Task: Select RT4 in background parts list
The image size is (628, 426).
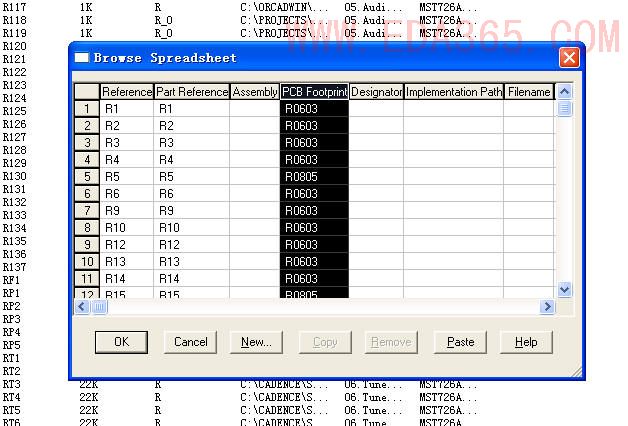Action: coord(11,397)
